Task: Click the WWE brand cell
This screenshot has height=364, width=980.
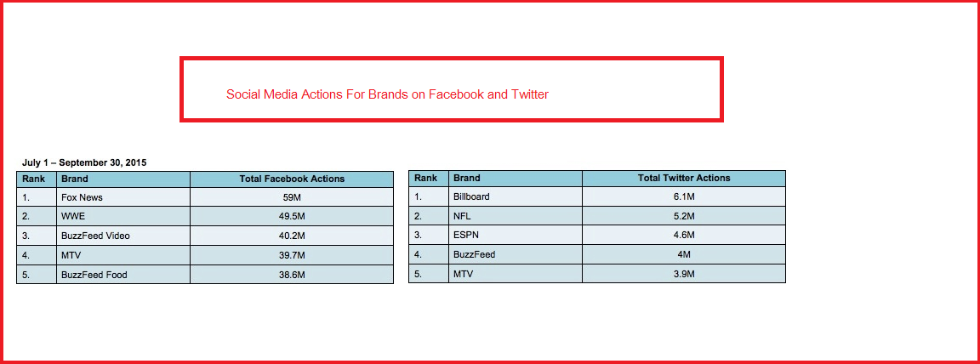Action: [72, 217]
